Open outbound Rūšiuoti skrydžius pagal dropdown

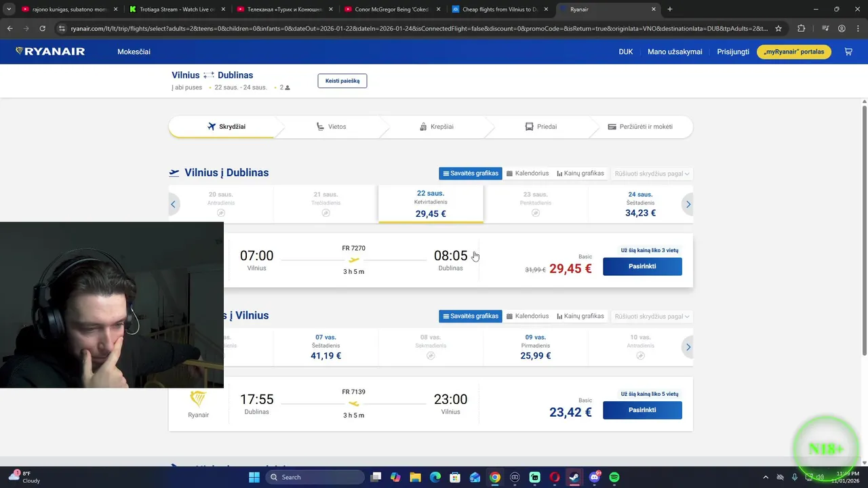(652, 174)
